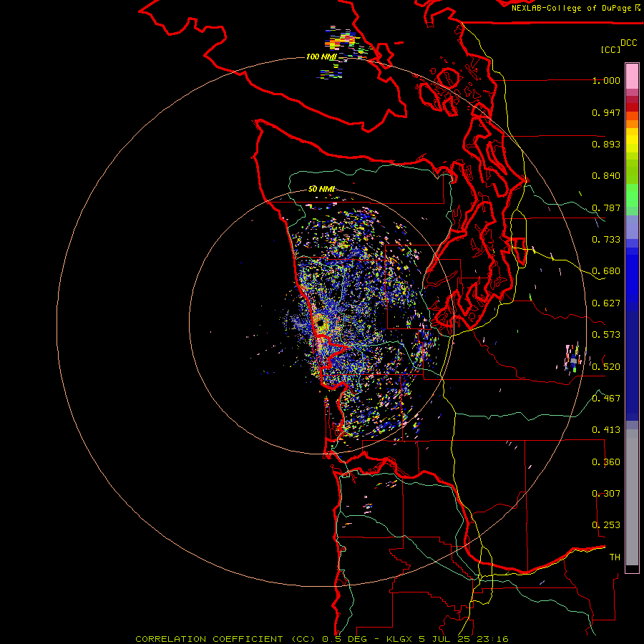Screen dimensions: 644x644
Task: Select the 1.000 color scale value
Action: coord(606,80)
